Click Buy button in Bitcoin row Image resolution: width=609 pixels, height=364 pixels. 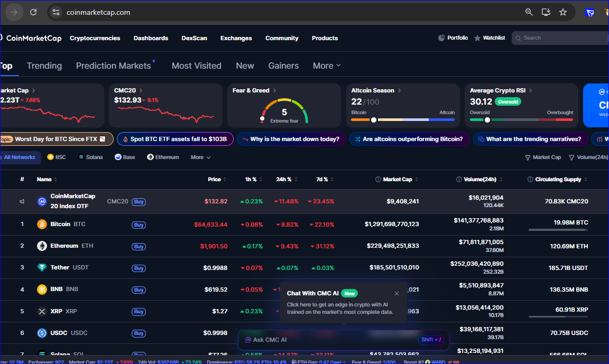[139, 225]
